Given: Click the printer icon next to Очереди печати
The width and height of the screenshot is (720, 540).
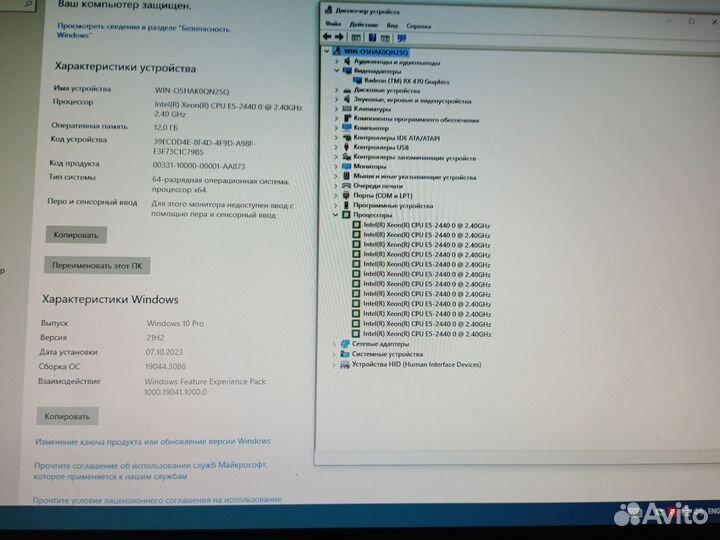Looking at the screenshot, I should pos(347,186).
